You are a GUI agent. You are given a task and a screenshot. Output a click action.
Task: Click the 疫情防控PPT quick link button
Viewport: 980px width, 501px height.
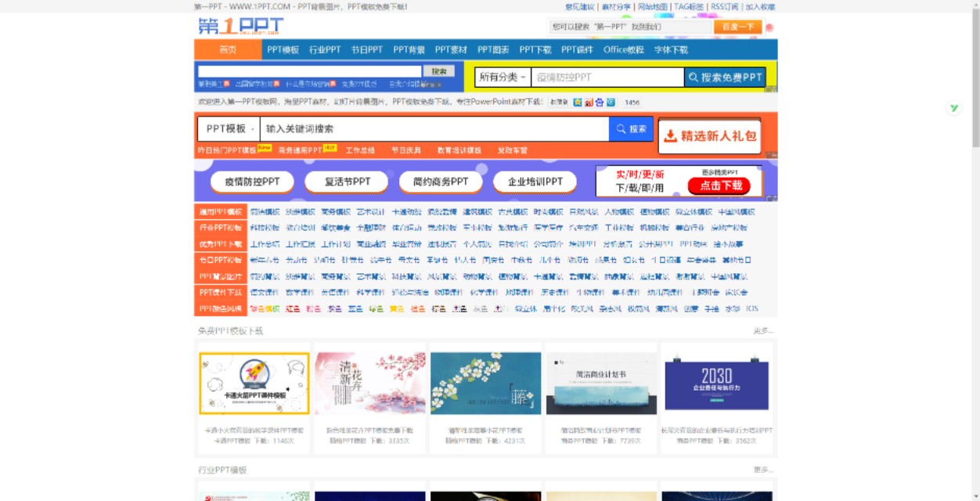[x=251, y=181]
